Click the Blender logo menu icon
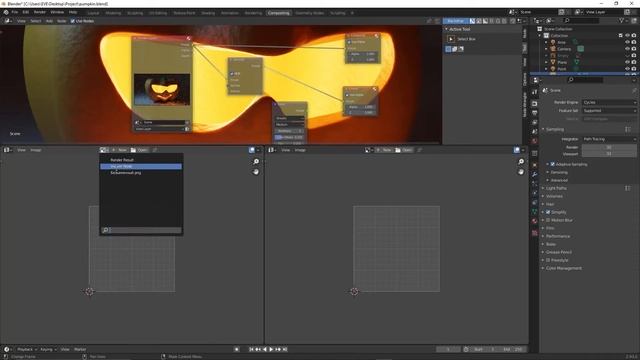The height and width of the screenshot is (360, 640). 6,12
